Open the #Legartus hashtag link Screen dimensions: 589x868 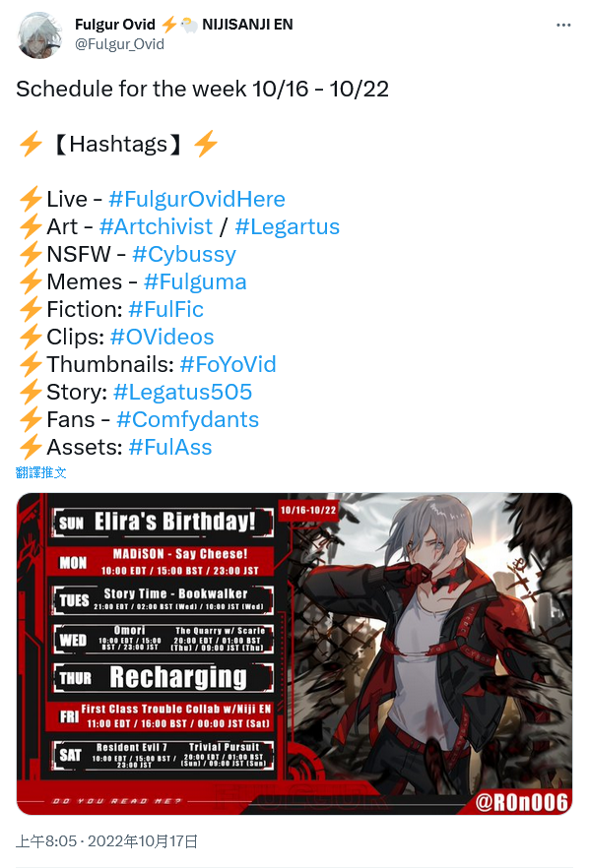(287, 227)
